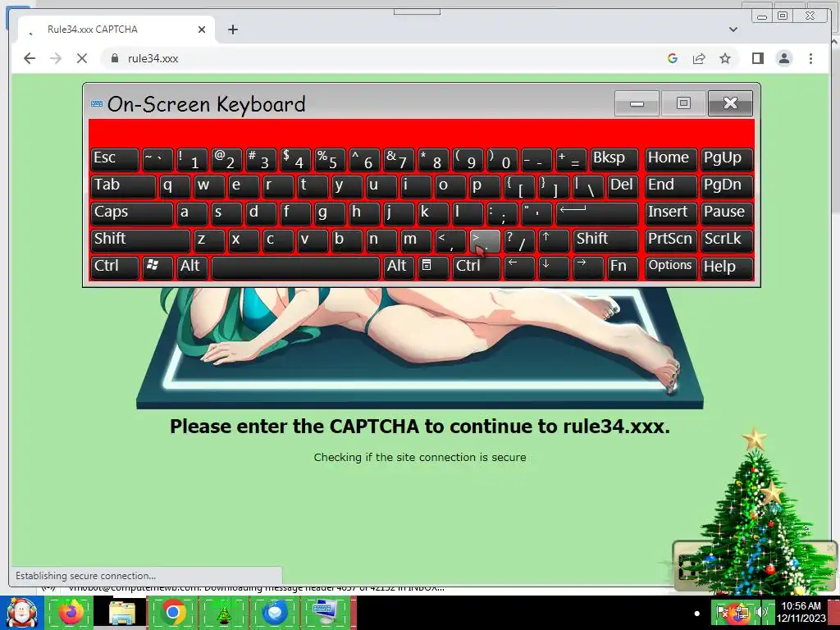This screenshot has width=840, height=630.
Task: Click the Bksp key
Action: 614,159
